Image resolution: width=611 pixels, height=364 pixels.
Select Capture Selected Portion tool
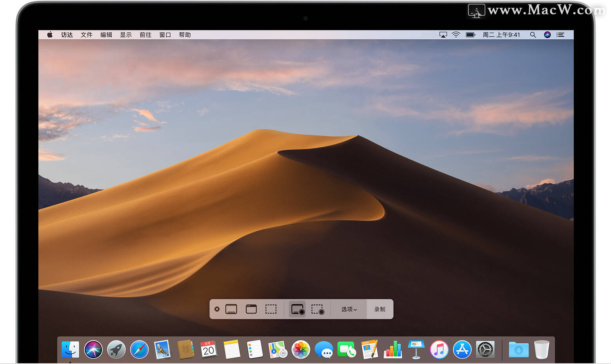tap(271, 309)
